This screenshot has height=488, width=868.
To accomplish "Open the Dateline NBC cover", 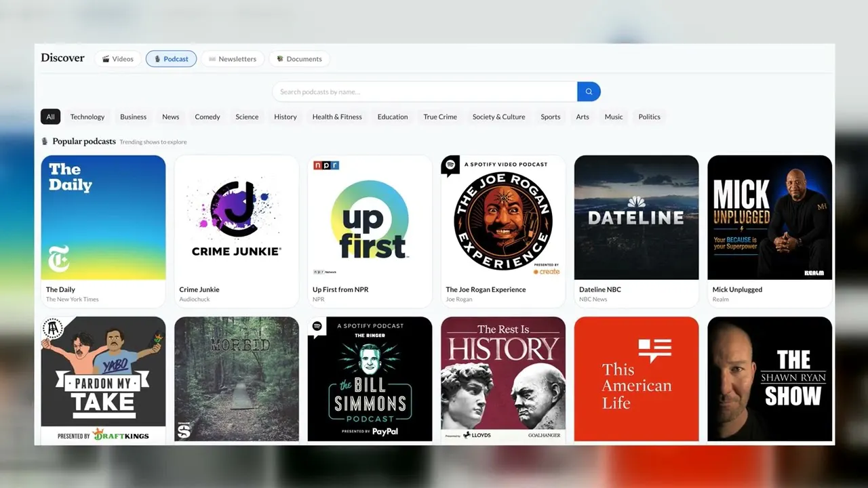I will pyautogui.click(x=637, y=218).
